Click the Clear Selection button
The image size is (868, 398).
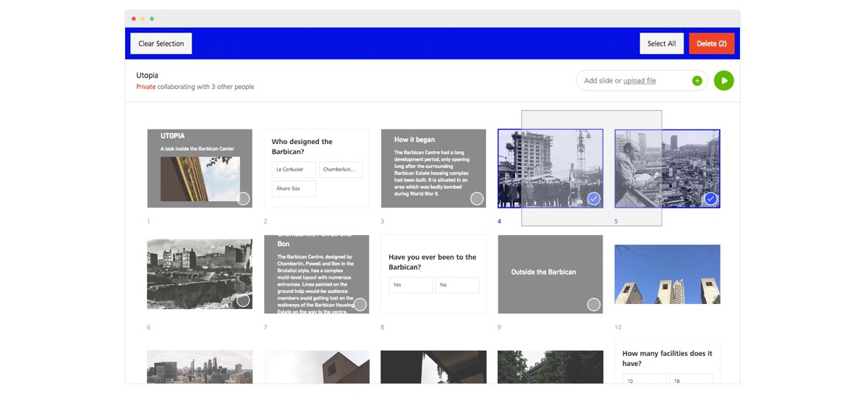pos(161,43)
